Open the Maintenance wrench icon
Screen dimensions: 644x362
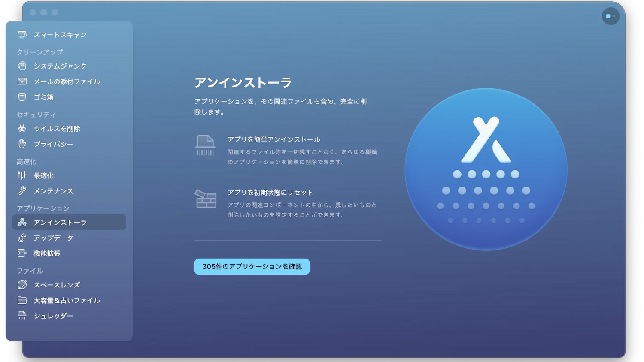[22, 191]
